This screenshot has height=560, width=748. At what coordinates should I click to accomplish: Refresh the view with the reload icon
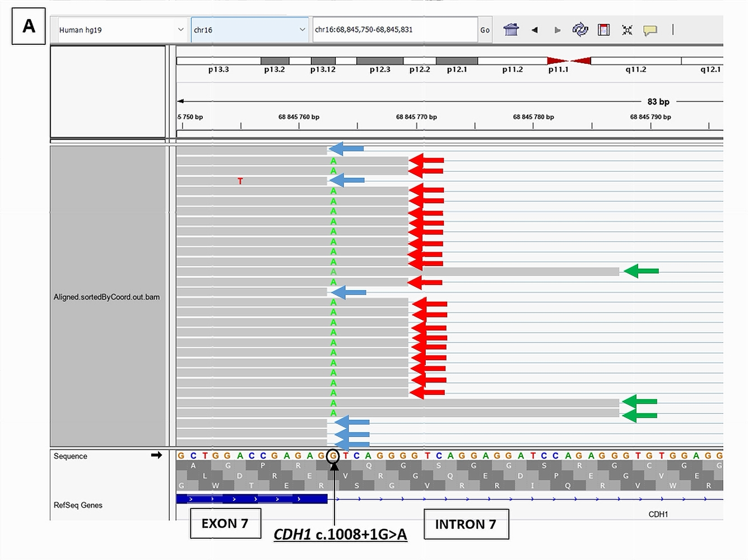[580, 30]
